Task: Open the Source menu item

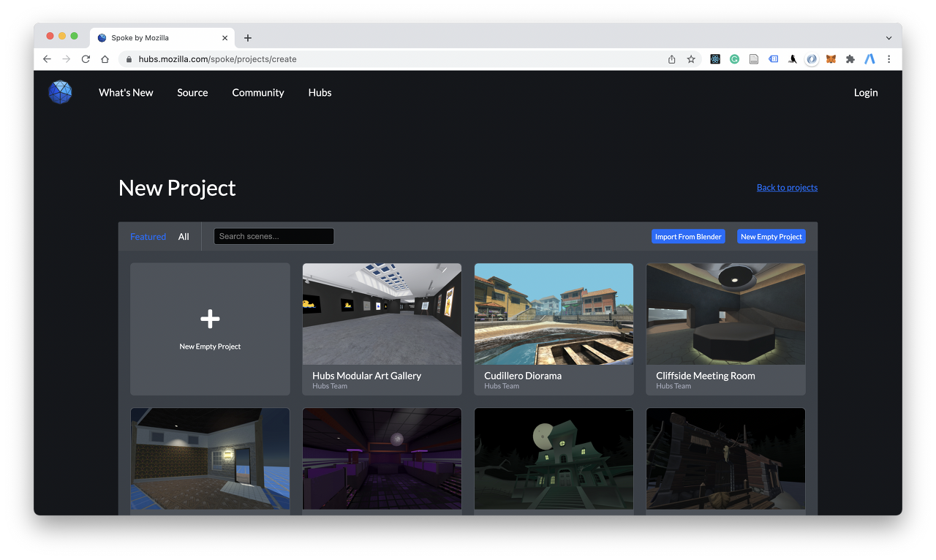Action: [192, 92]
